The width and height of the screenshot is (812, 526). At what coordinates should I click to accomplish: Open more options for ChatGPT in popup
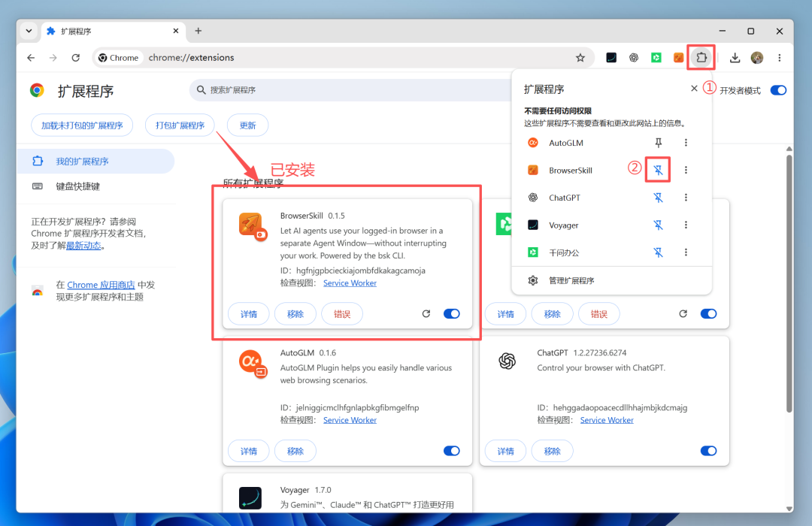tap(686, 197)
